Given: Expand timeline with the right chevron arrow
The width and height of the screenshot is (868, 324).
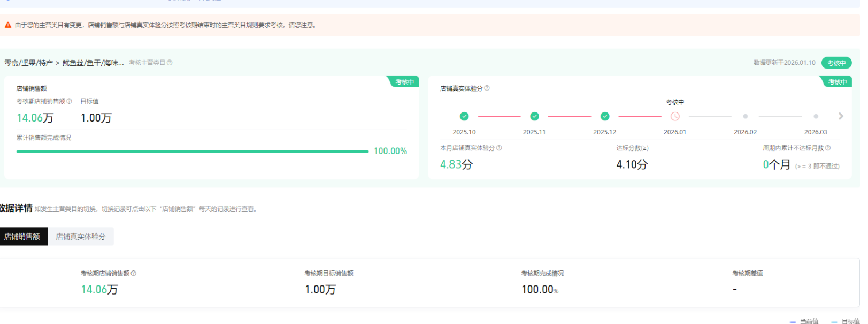Looking at the screenshot, I should coord(841,116).
